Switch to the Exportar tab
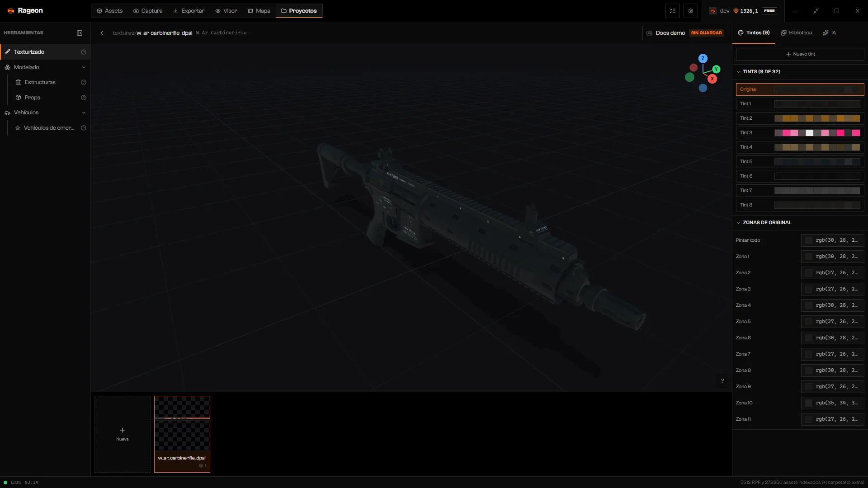The height and width of the screenshot is (488, 868). tap(189, 11)
